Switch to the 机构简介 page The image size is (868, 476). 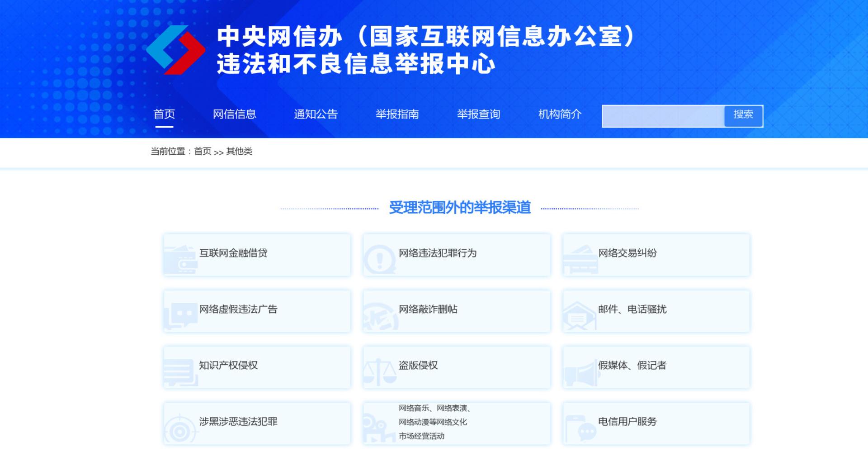[x=560, y=114]
